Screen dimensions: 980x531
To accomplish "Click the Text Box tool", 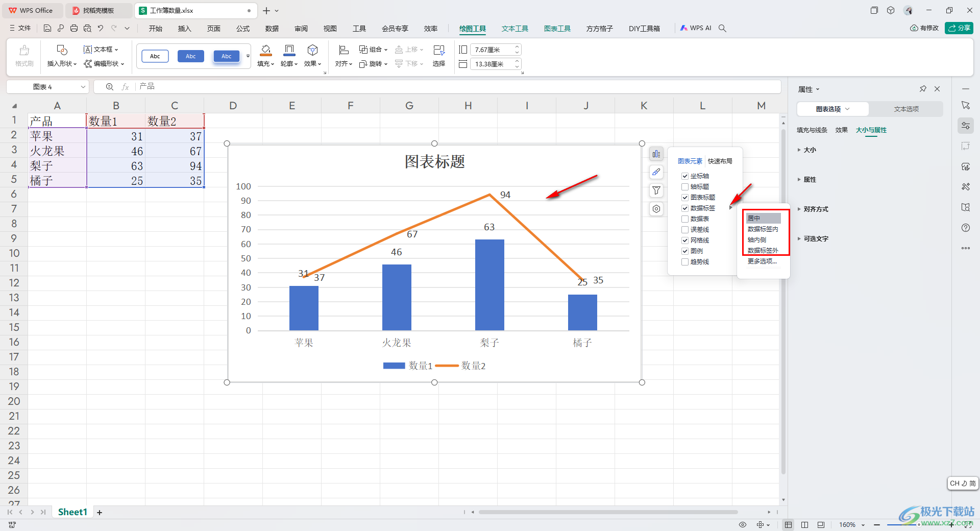I will (101, 50).
